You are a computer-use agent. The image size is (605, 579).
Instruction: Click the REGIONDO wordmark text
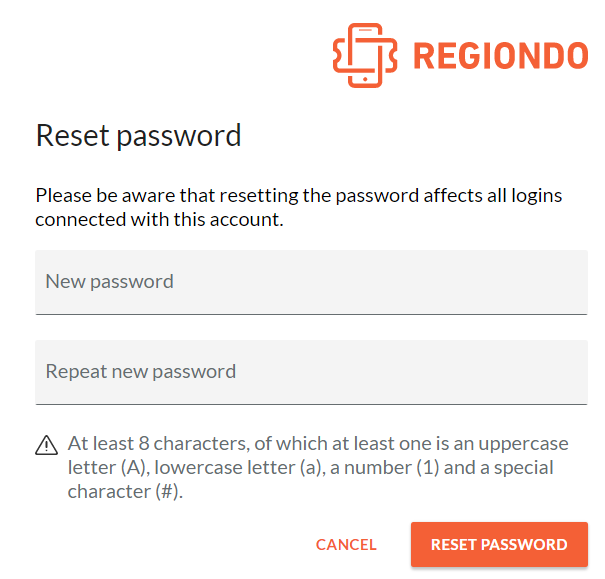click(x=501, y=56)
